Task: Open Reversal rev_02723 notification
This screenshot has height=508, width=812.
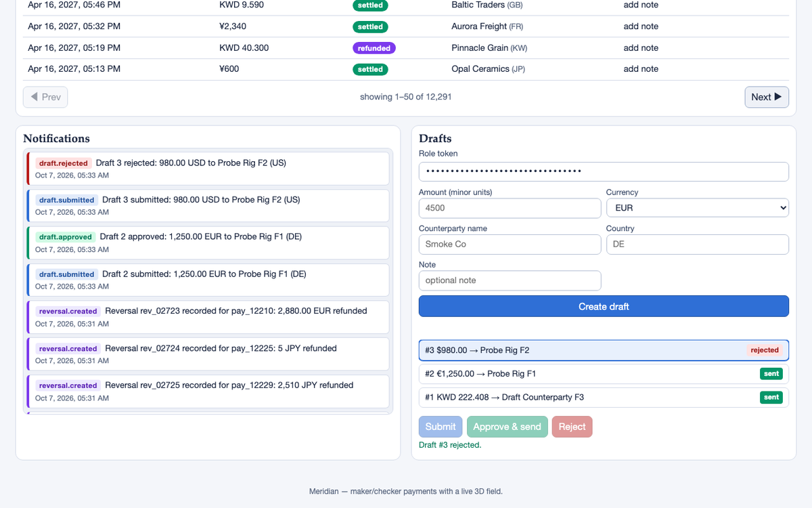Action: point(208,317)
